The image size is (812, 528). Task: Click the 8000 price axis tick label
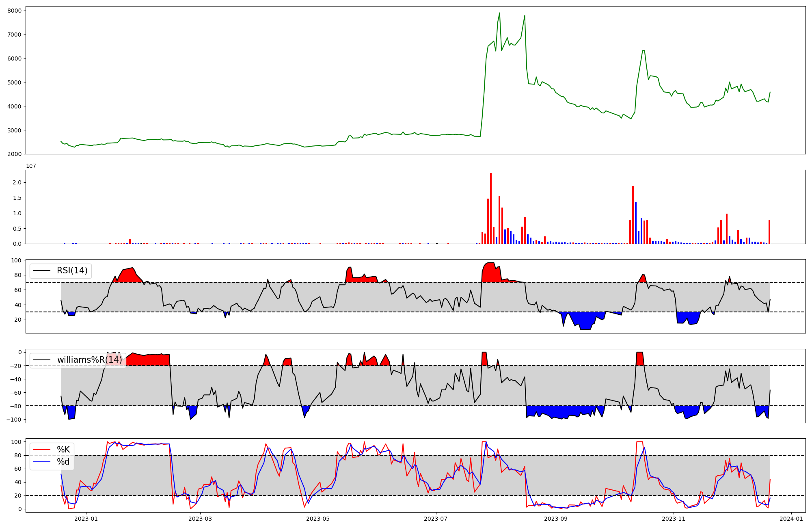[x=14, y=11]
